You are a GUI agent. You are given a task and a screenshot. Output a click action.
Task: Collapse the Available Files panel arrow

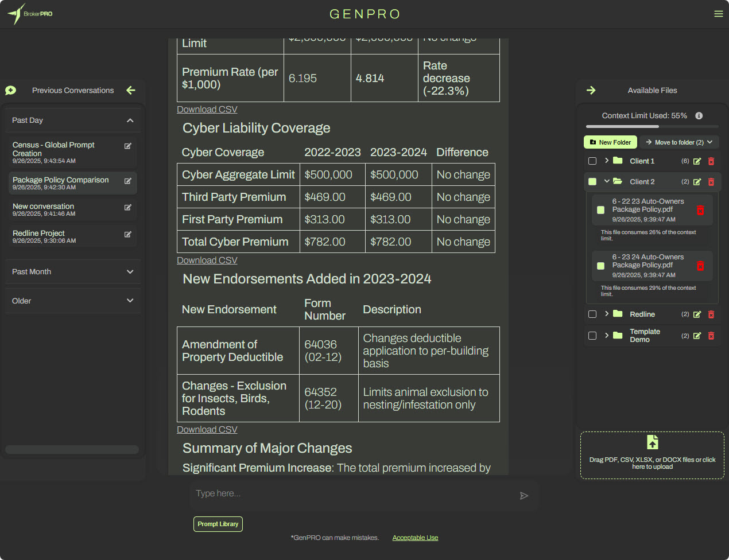591,90
